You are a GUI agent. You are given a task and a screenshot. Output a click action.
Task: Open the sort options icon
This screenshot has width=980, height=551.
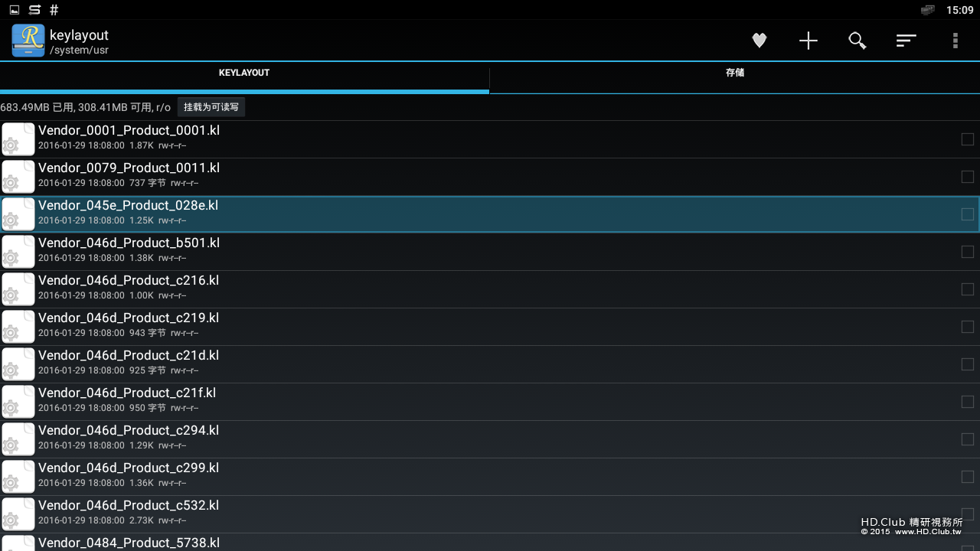coord(906,41)
